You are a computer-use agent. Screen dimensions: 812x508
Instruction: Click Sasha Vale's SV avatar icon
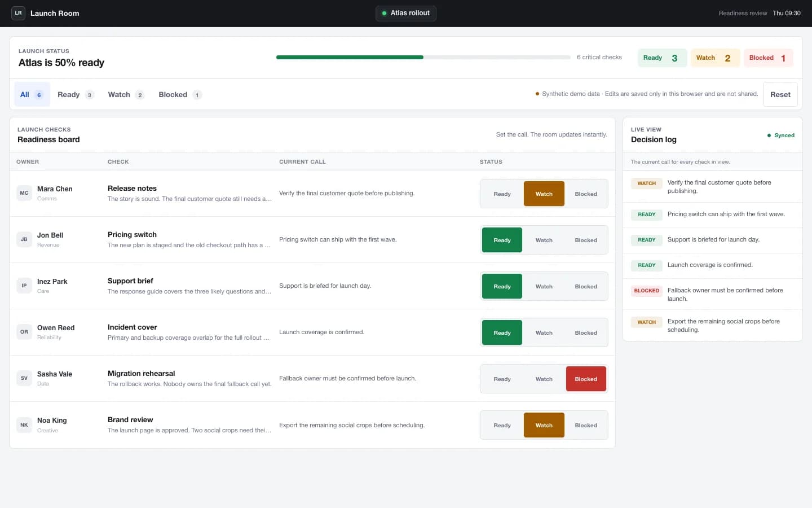click(24, 378)
